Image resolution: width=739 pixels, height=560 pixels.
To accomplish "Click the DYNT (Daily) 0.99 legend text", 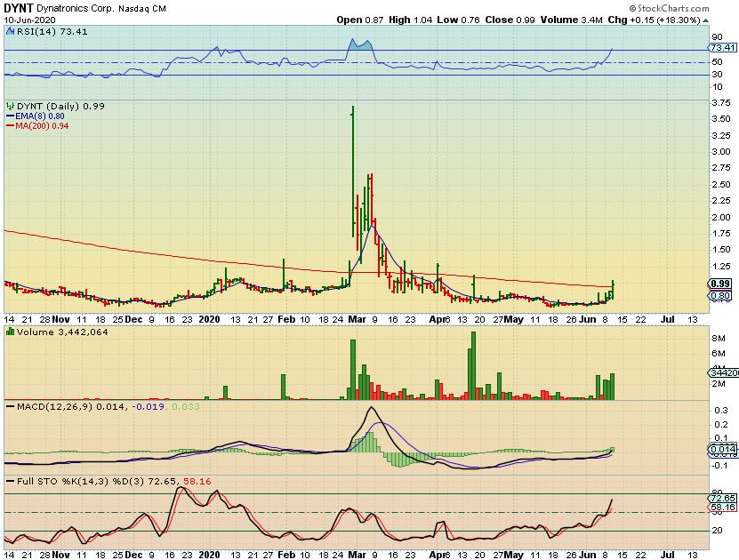I will pos(60,107).
